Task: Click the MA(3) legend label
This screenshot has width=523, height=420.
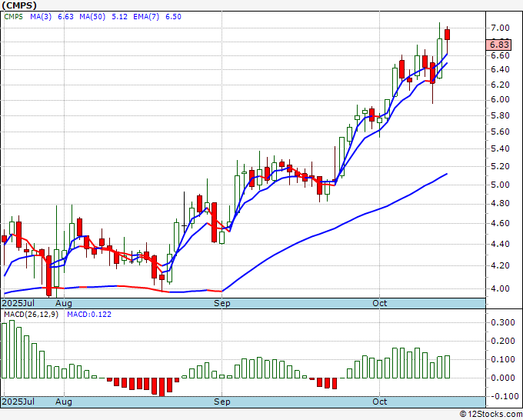Action: 41,17
